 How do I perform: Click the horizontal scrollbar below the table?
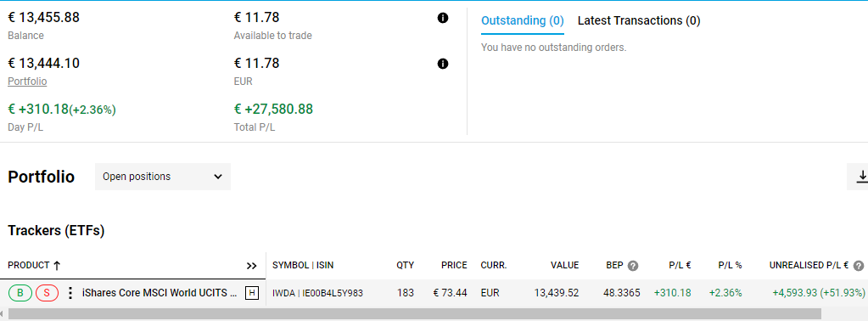pos(415,314)
